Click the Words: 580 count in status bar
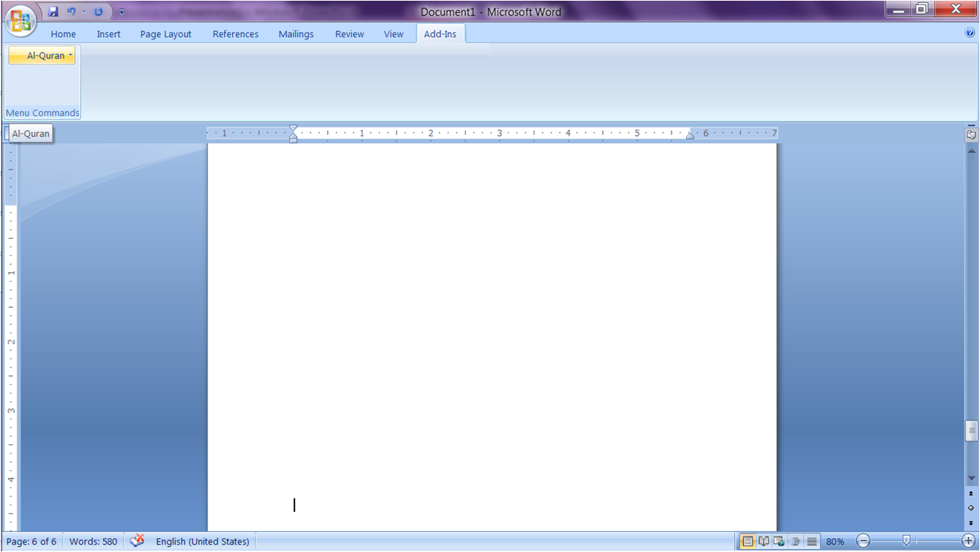980x552 pixels. [x=93, y=541]
